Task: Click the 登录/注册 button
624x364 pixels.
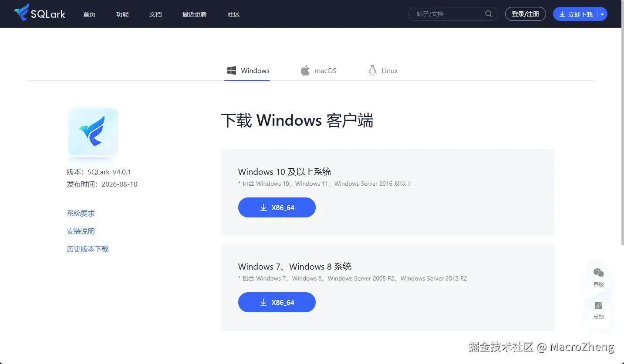Action: [x=526, y=14]
